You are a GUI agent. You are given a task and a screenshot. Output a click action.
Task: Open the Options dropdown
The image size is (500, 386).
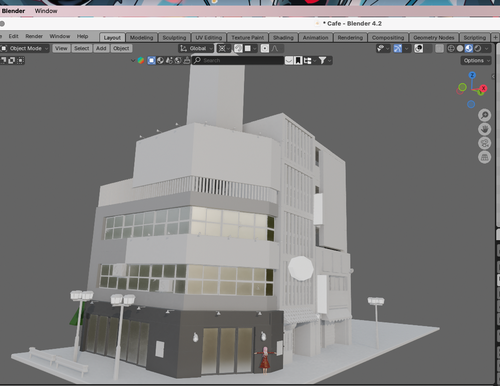coord(476,61)
